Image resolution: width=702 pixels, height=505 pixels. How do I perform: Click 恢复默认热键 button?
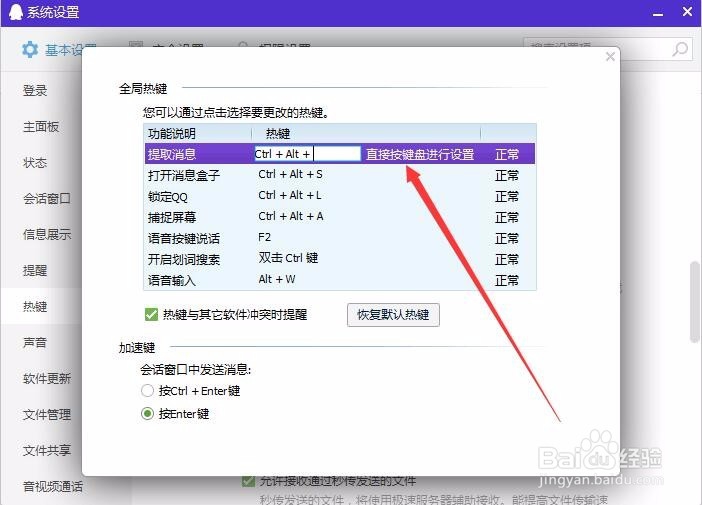click(393, 315)
